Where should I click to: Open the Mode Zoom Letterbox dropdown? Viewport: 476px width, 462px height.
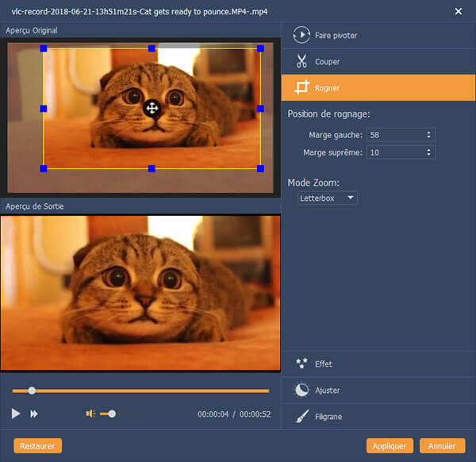[x=328, y=198]
